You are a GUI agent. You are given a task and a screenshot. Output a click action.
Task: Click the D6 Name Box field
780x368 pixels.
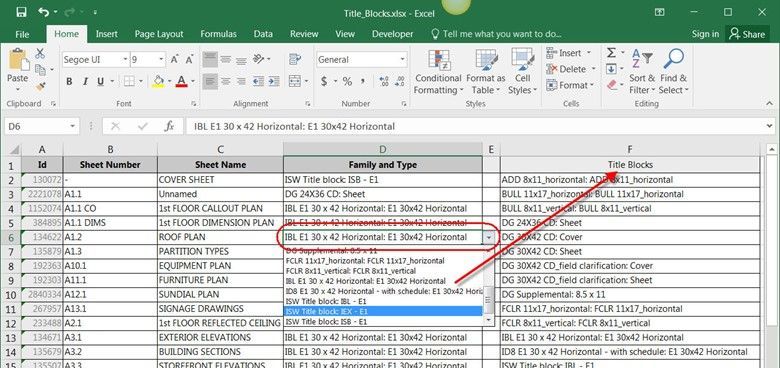(41, 126)
